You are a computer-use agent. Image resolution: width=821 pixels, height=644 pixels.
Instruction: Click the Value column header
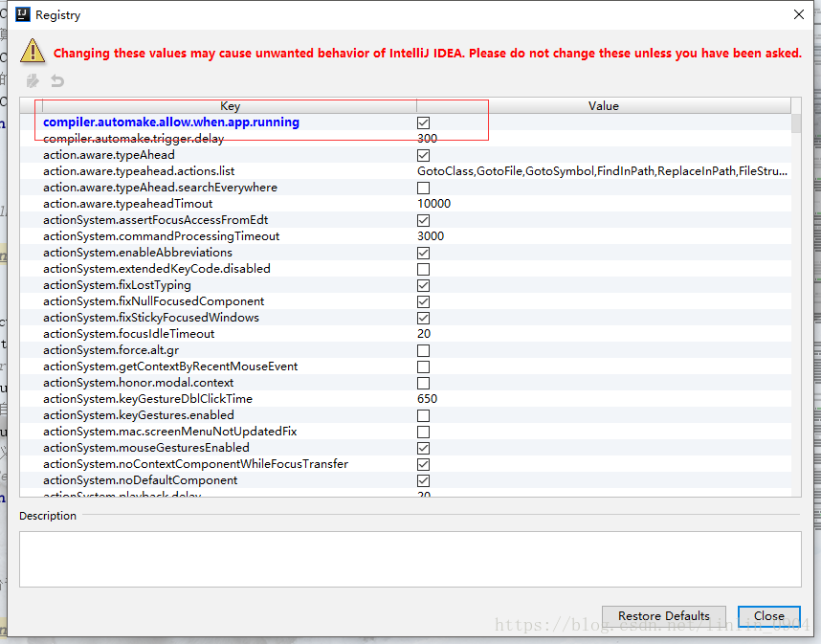pyautogui.click(x=603, y=106)
